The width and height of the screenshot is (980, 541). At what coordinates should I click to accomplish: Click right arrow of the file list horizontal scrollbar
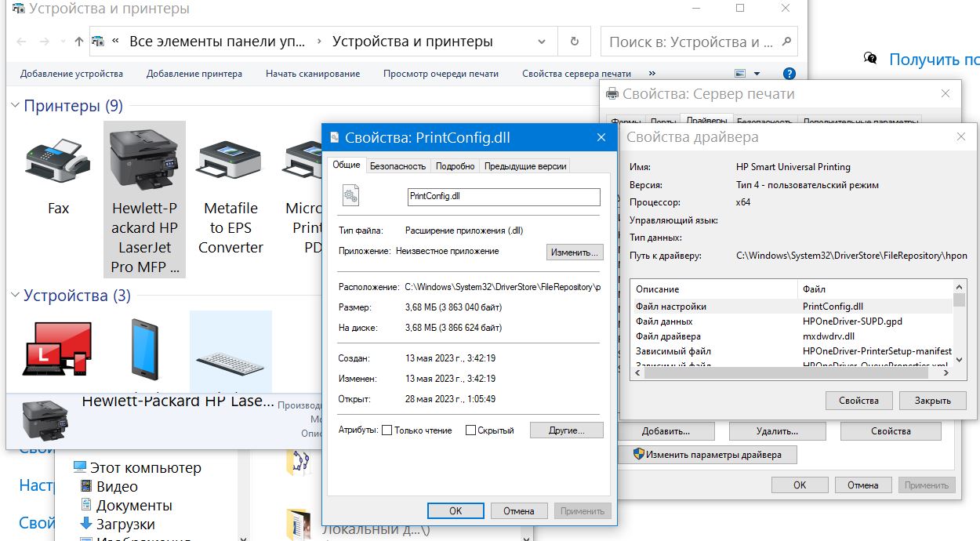(947, 374)
